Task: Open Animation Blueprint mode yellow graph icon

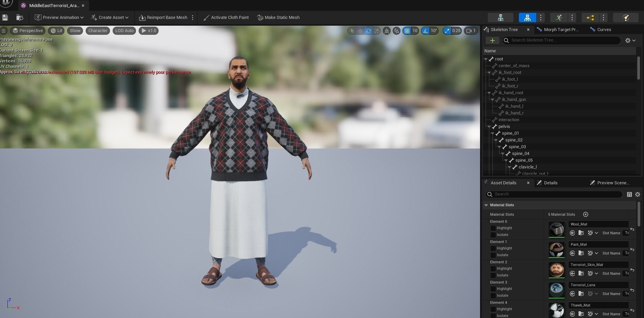Action: tap(590, 18)
